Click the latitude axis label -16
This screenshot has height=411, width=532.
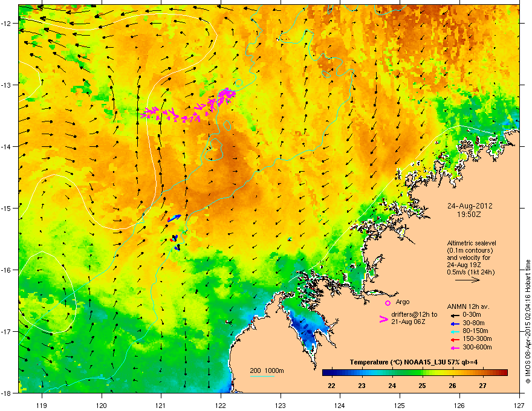click(6, 270)
